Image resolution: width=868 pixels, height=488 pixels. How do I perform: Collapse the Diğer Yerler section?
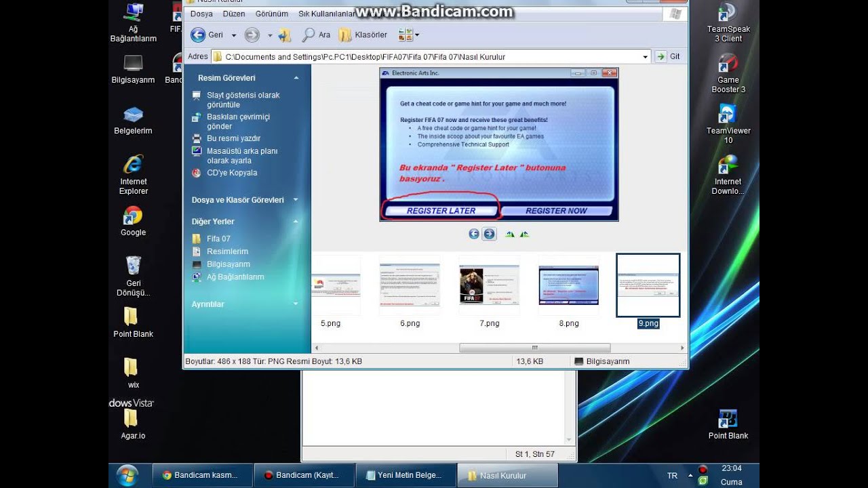[x=296, y=222]
